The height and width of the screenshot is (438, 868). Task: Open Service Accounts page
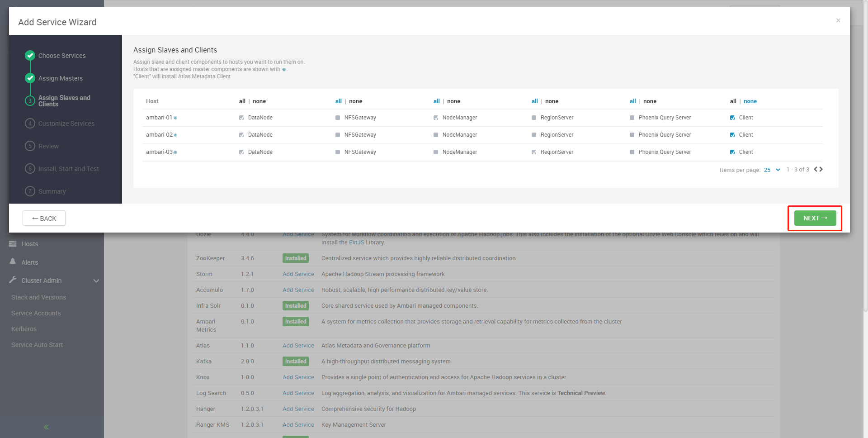[36, 313]
